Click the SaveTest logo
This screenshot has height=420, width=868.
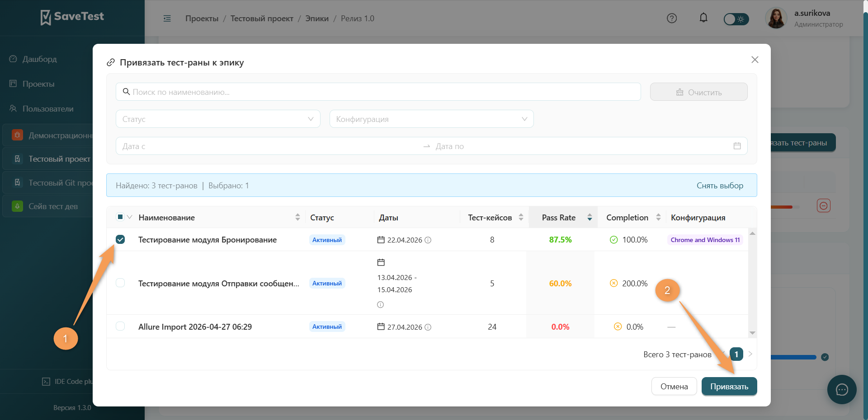tap(72, 17)
